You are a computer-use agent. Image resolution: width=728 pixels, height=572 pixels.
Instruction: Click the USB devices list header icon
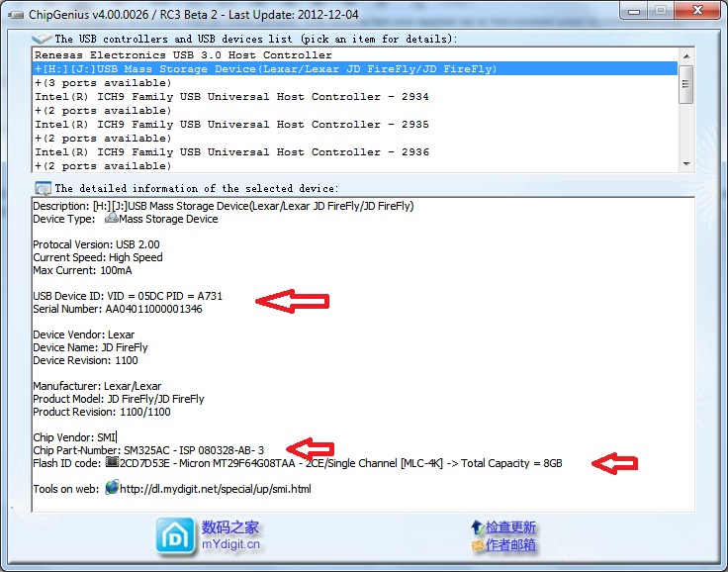pyautogui.click(x=42, y=39)
